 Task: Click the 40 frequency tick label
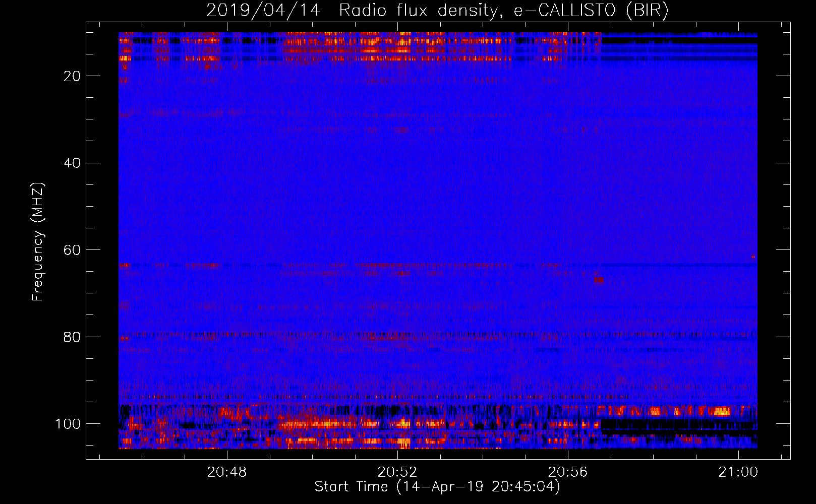(73, 163)
